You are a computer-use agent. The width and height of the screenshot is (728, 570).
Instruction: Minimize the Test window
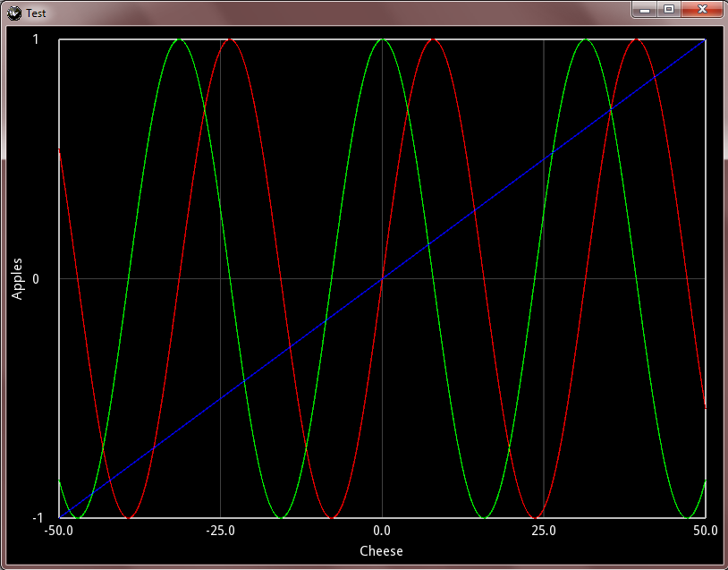[645, 9]
